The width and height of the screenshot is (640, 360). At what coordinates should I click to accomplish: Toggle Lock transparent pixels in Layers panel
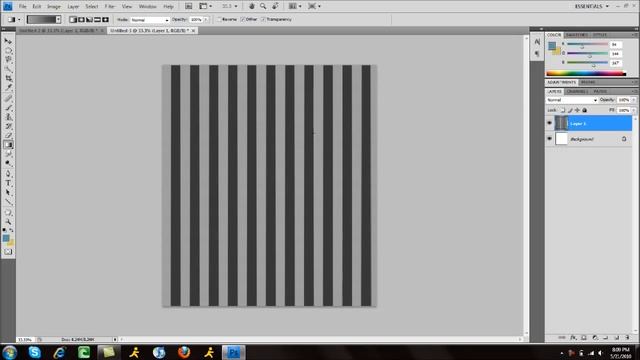562,110
